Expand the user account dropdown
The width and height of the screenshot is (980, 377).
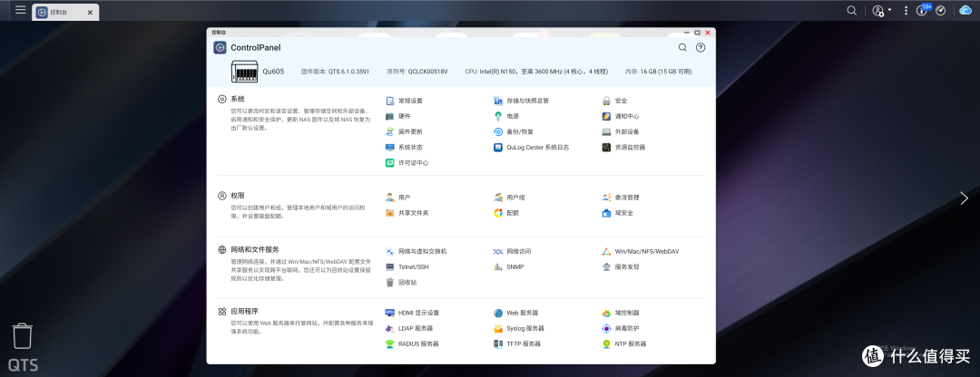882,11
